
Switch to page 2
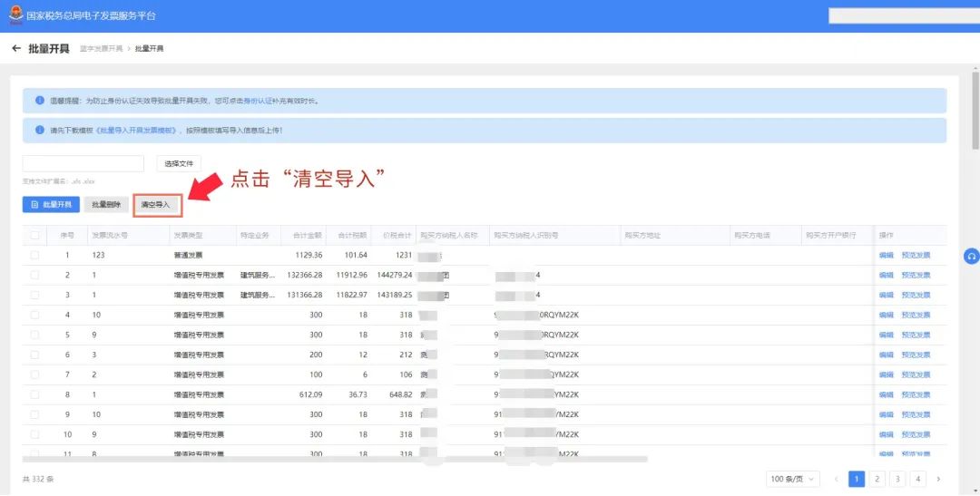click(877, 479)
